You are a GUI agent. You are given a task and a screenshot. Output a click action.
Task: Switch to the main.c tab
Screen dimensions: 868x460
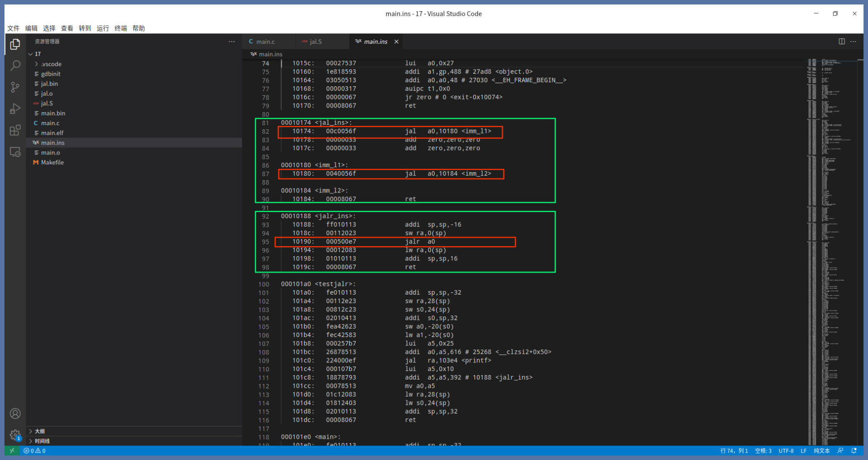(x=265, y=42)
